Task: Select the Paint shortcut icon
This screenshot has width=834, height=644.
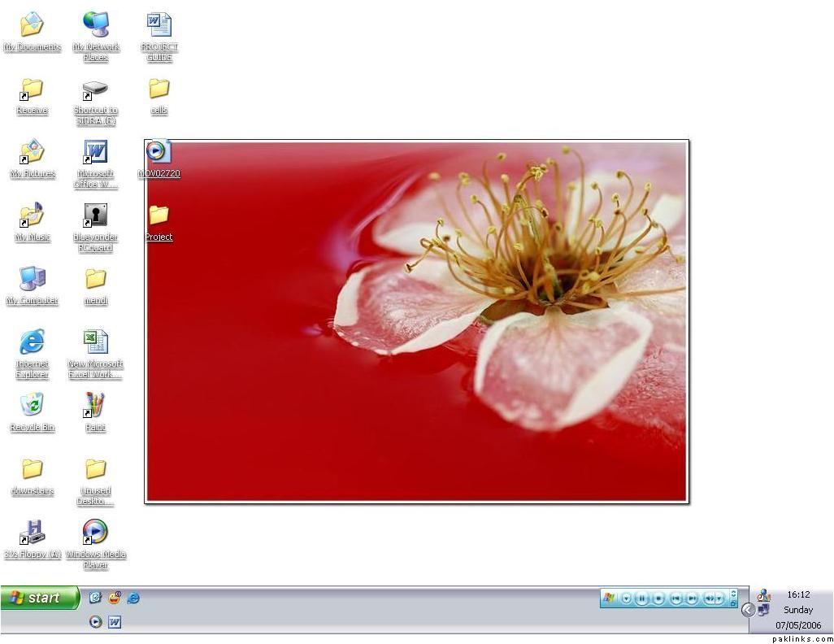Action: coord(95,405)
